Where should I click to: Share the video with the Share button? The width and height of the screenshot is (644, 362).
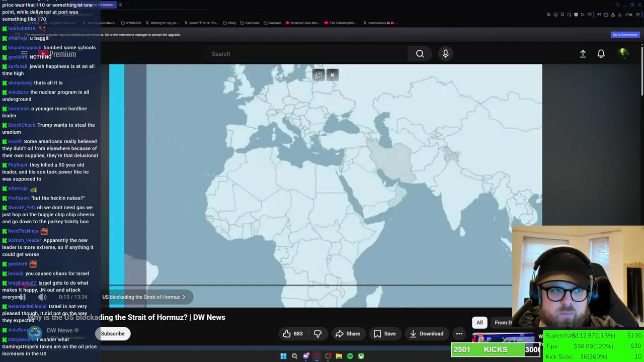click(348, 334)
